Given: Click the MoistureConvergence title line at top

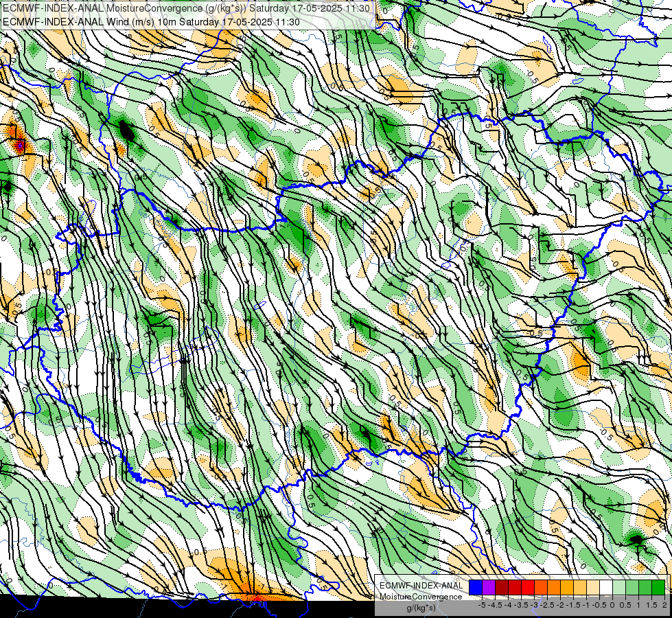Looking at the screenshot, I should pyautogui.click(x=187, y=8).
